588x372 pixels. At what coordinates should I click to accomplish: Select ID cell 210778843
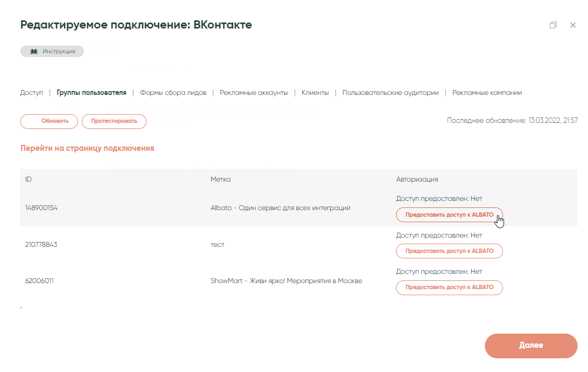(x=41, y=245)
